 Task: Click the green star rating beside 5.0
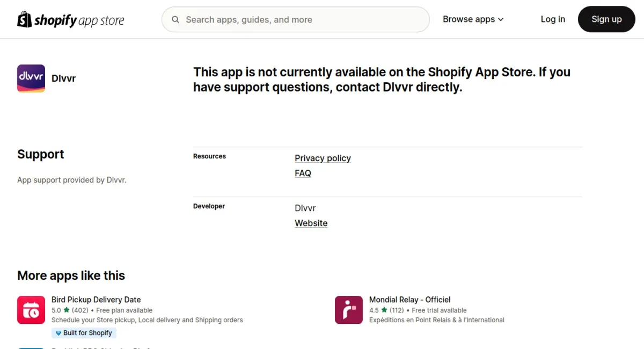(x=67, y=310)
